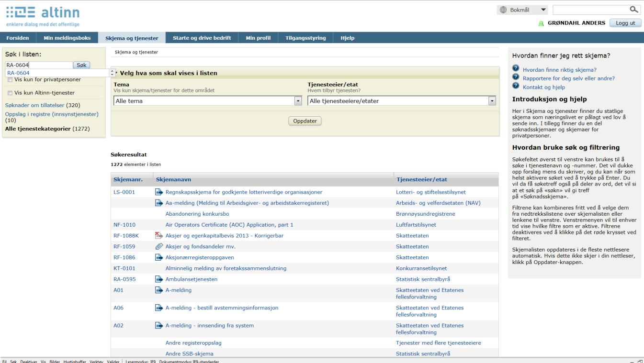Screen dimensions: 644x363
Task: Open the Hjelp tab
Action: (348, 38)
